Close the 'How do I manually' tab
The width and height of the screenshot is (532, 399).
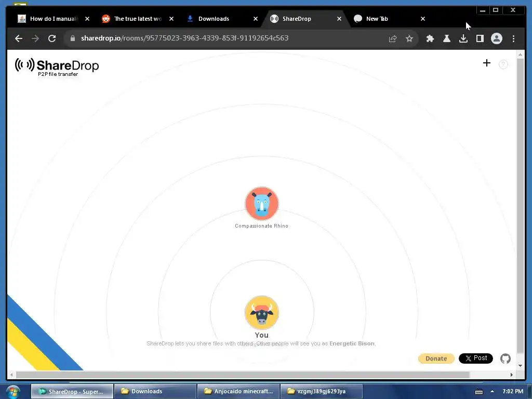(x=87, y=19)
